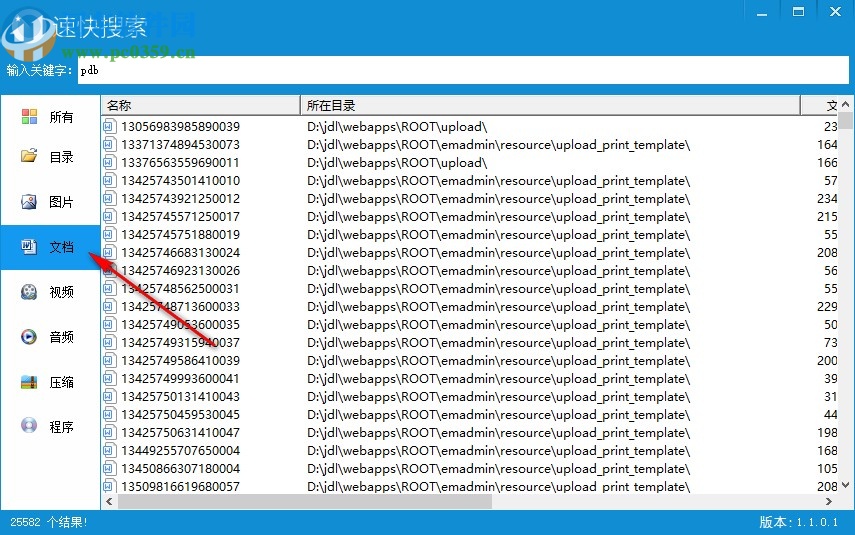
Task: Click the horizontal scrollbar thumb
Action: point(305,501)
